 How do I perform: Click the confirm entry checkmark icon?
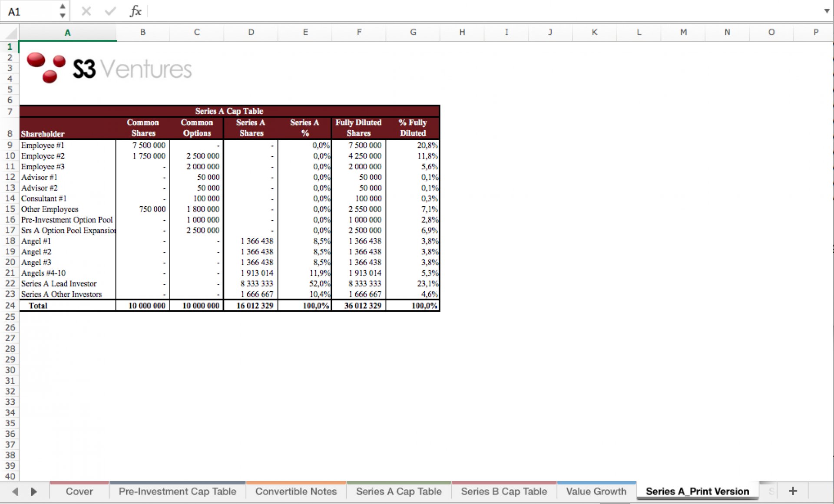point(110,11)
